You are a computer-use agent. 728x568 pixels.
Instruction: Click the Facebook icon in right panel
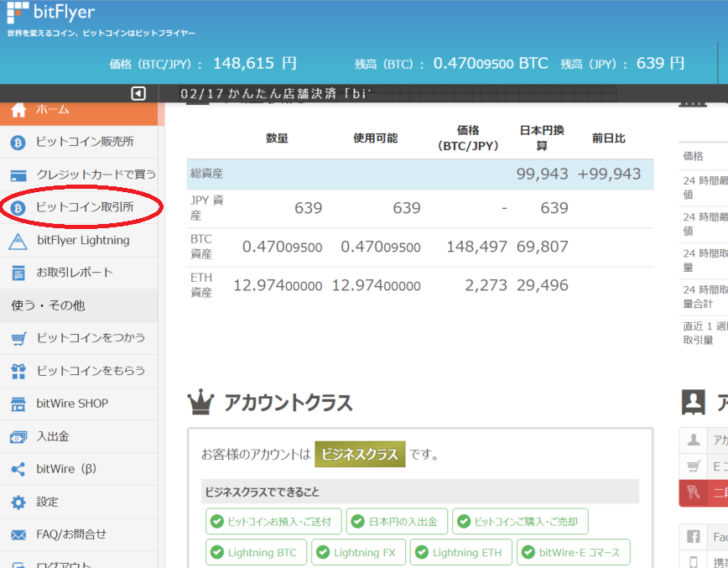(693, 537)
